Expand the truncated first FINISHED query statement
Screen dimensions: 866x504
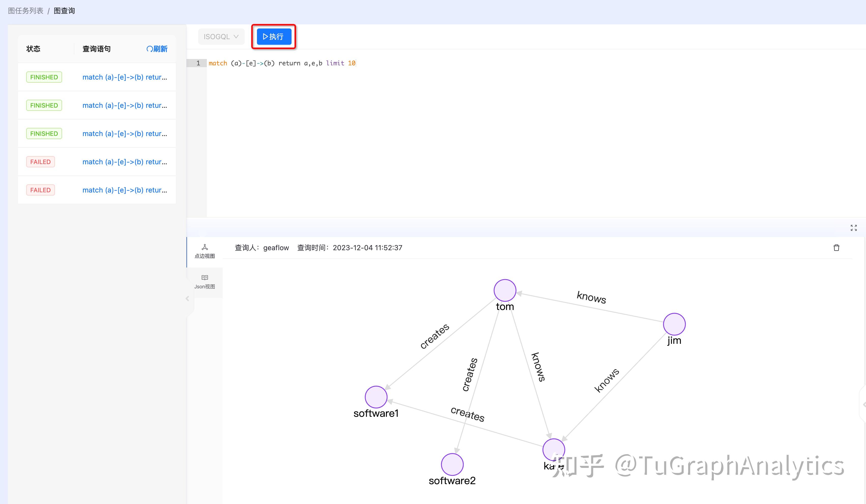pyautogui.click(x=125, y=77)
